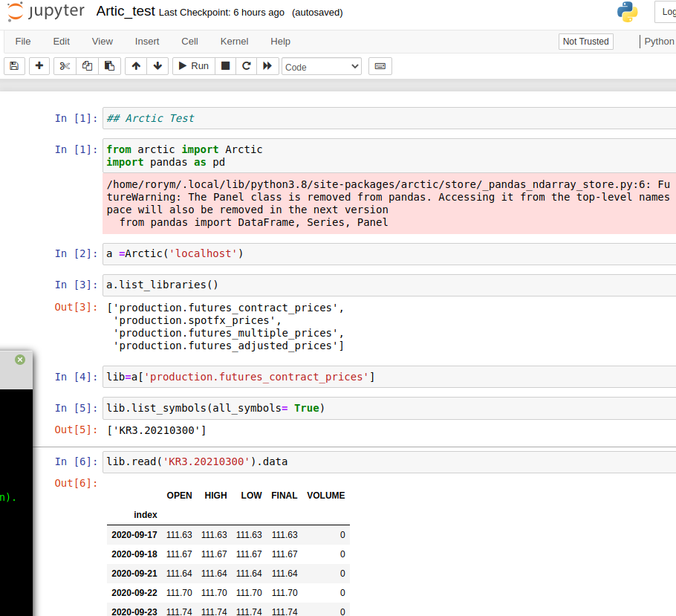Move the selected cell up

(x=136, y=66)
